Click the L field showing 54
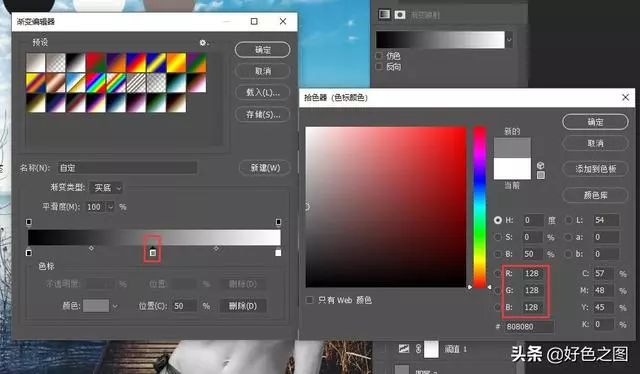Screen dimensions: 640x374 tap(606, 220)
